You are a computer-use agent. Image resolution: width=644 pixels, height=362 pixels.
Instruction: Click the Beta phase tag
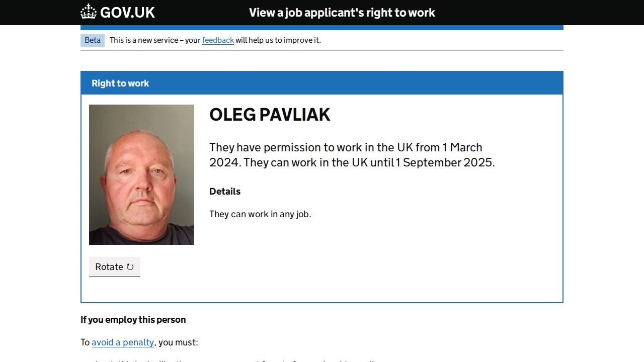(x=93, y=40)
